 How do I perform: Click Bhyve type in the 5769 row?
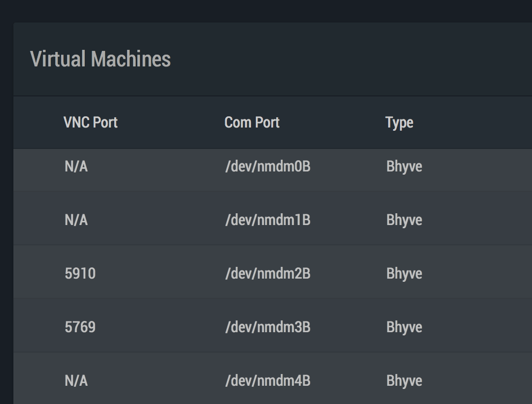coord(404,327)
